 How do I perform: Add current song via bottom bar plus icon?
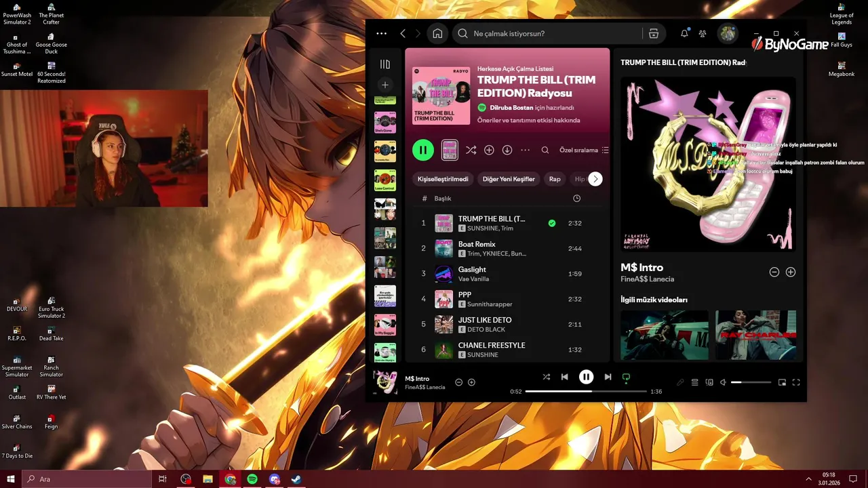pos(471,382)
